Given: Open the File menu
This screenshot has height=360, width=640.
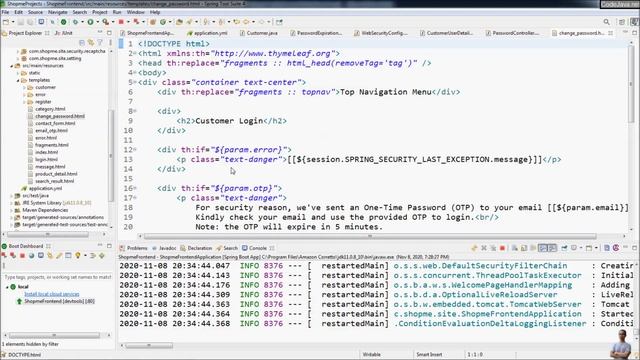Looking at the screenshot, I should click(5, 13).
